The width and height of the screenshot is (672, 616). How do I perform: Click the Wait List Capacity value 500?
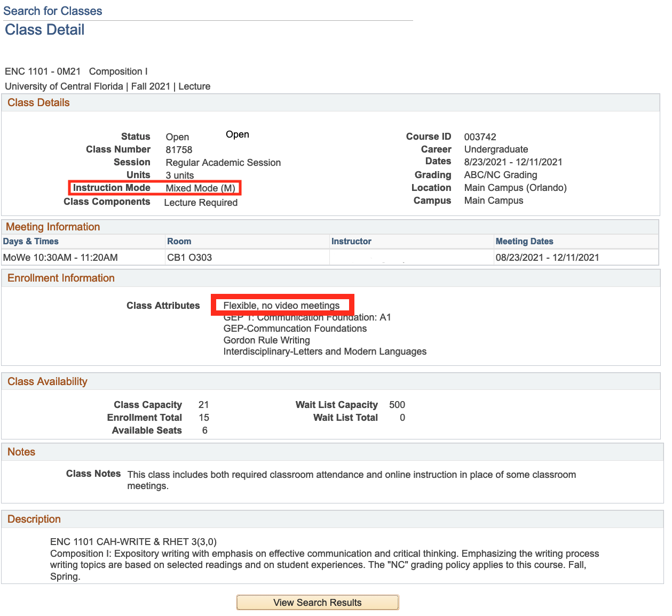pos(397,405)
